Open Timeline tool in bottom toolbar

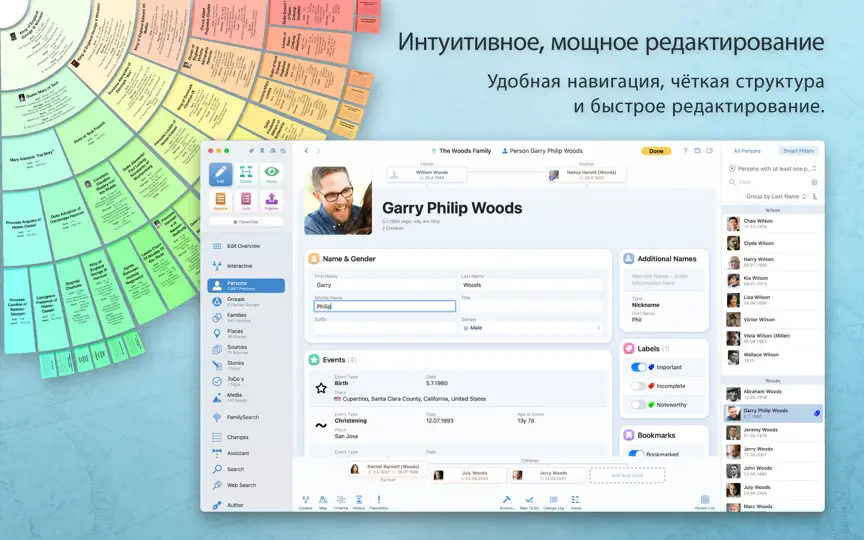click(341, 502)
